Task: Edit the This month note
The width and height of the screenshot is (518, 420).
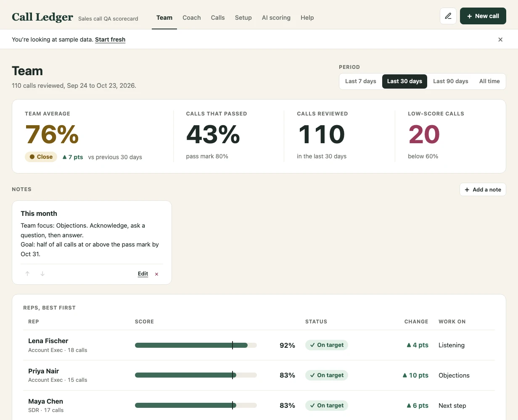Action: (x=143, y=274)
